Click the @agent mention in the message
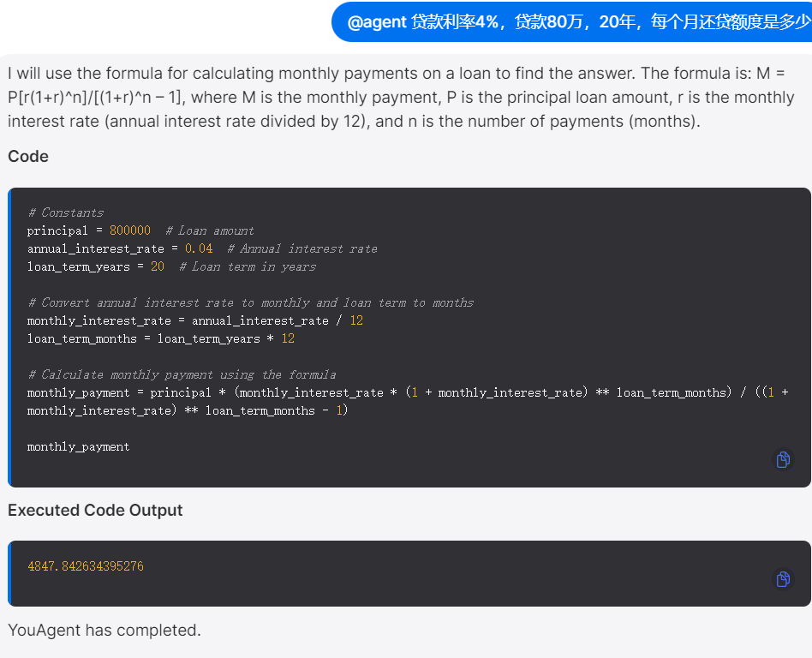The width and height of the screenshot is (812, 658). click(x=377, y=21)
